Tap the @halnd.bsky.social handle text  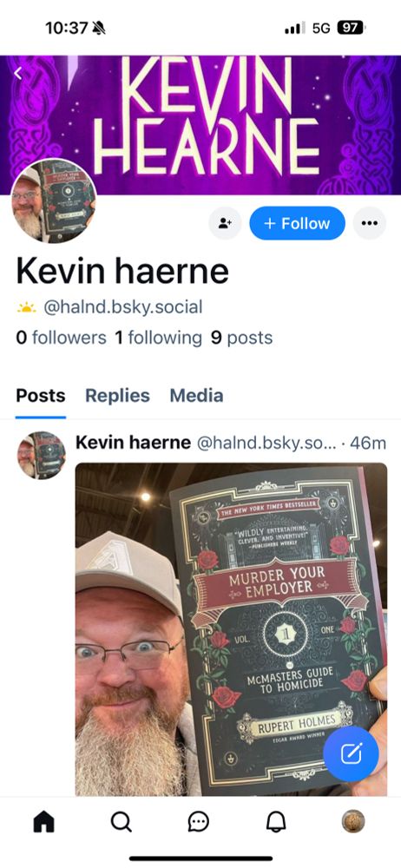tap(122, 306)
